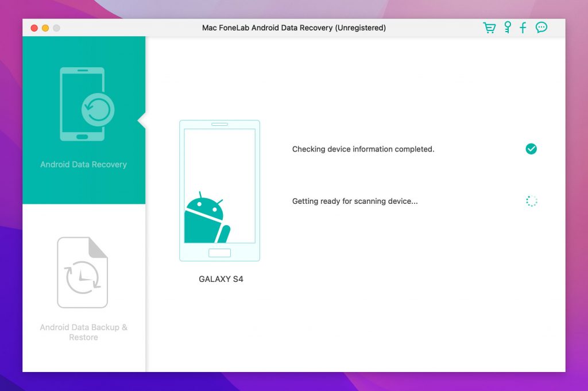Image resolution: width=588 pixels, height=391 pixels.
Task: Click the teal highlighted sidebar panel
Action: click(x=83, y=121)
